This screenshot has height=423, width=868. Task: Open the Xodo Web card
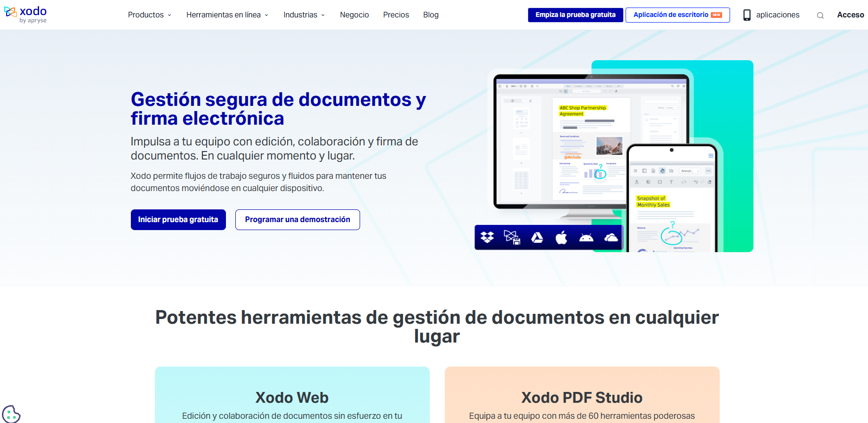click(x=292, y=395)
